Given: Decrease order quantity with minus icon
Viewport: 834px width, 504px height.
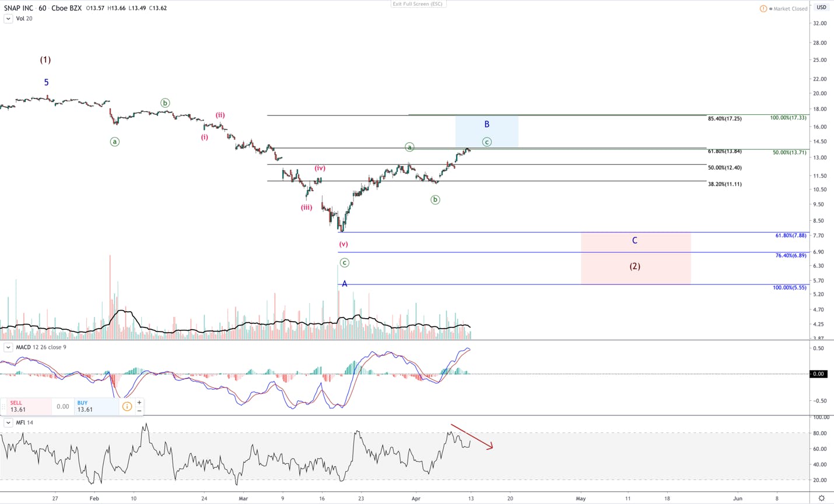Looking at the screenshot, I should pyautogui.click(x=139, y=411).
